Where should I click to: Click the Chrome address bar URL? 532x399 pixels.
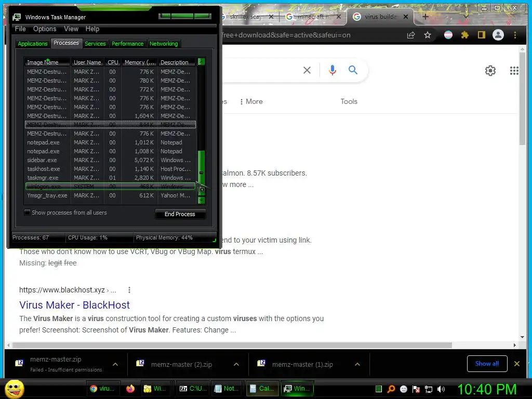tap(286, 35)
